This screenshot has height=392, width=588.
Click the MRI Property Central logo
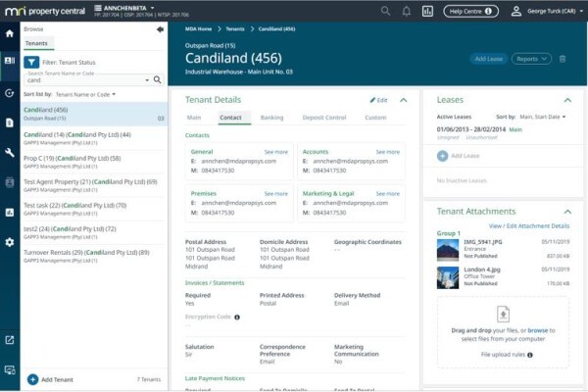45,11
